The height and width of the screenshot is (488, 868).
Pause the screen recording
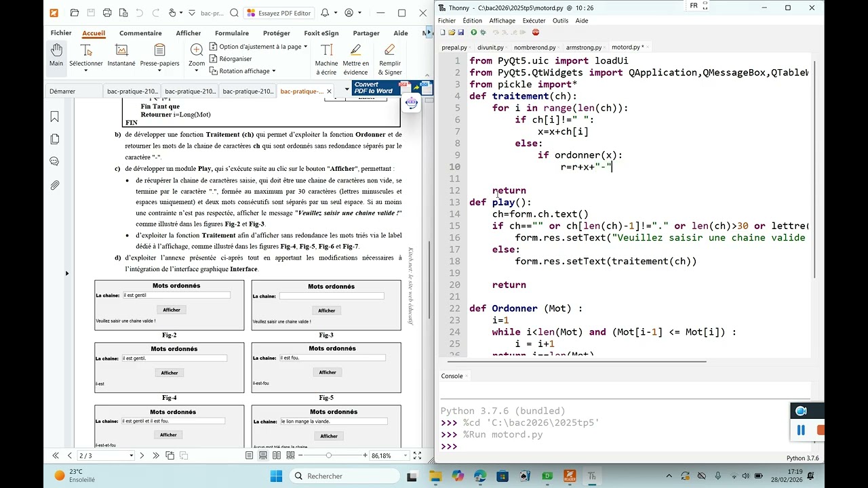point(801,430)
